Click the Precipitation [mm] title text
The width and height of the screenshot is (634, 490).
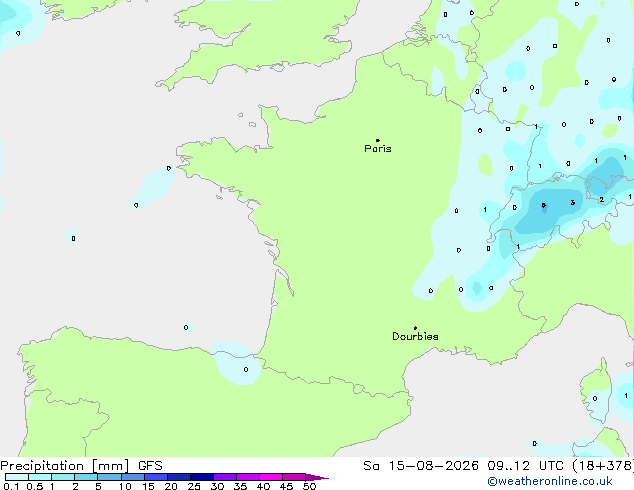[x=65, y=466]
